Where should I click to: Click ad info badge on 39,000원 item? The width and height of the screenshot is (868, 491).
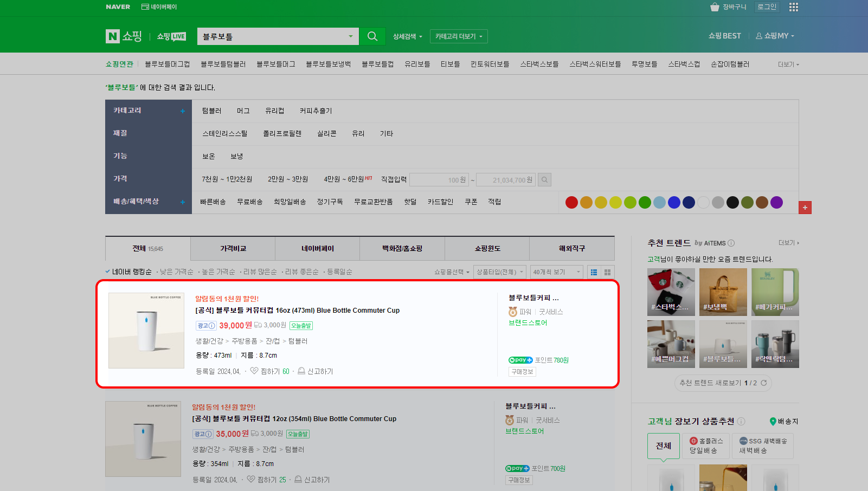pyautogui.click(x=206, y=326)
